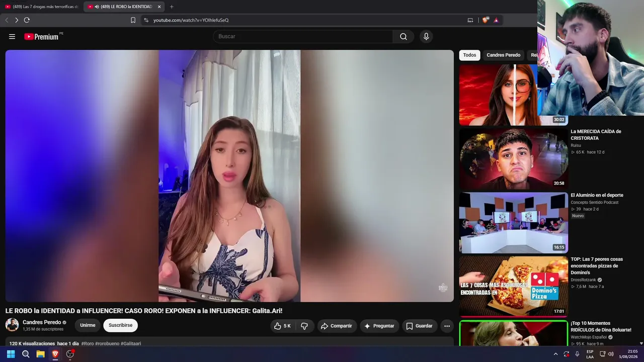
Task: Click the Unirme membership button
Action: pyautogui.click(x=88, y=326)
